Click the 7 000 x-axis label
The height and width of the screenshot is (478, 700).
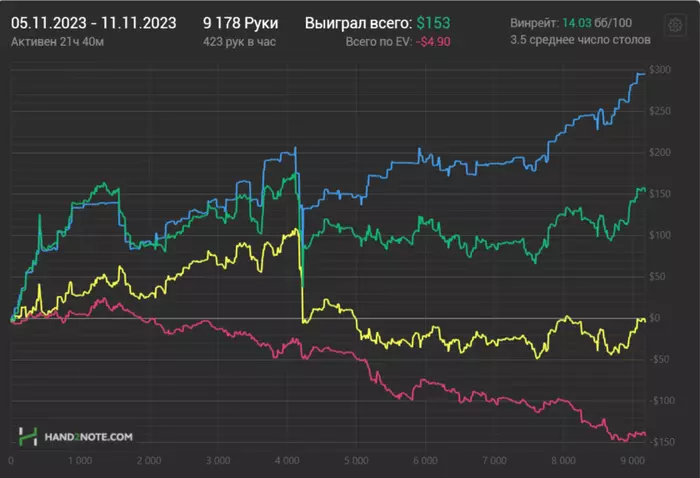tap(494, 461)
